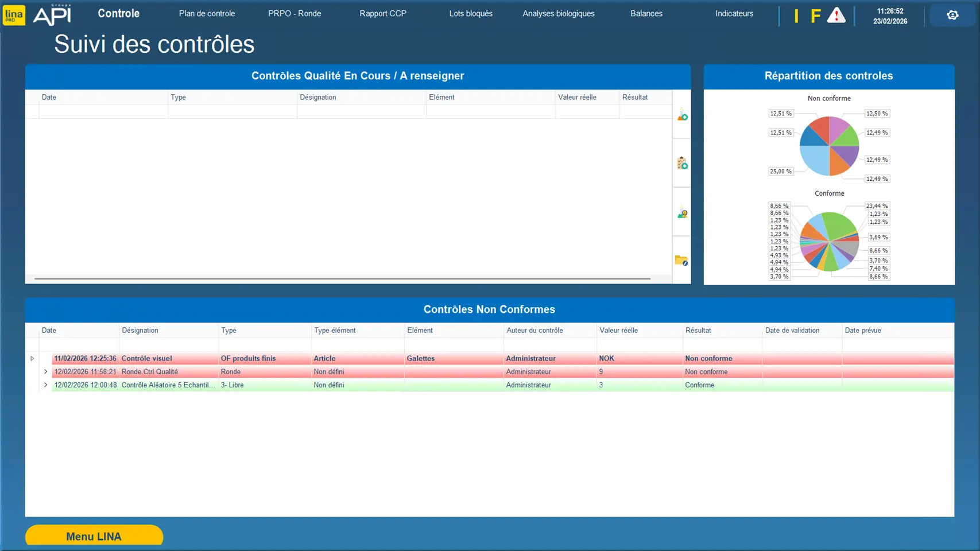
Task: Click the Lina Pro logo
Action: tap(14, 15)
